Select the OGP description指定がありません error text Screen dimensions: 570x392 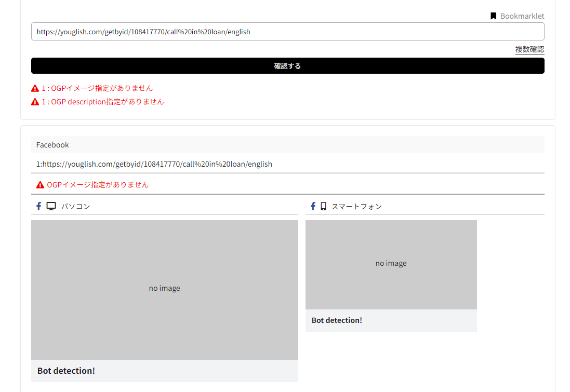pyautogui.click(x=107, y=102)
